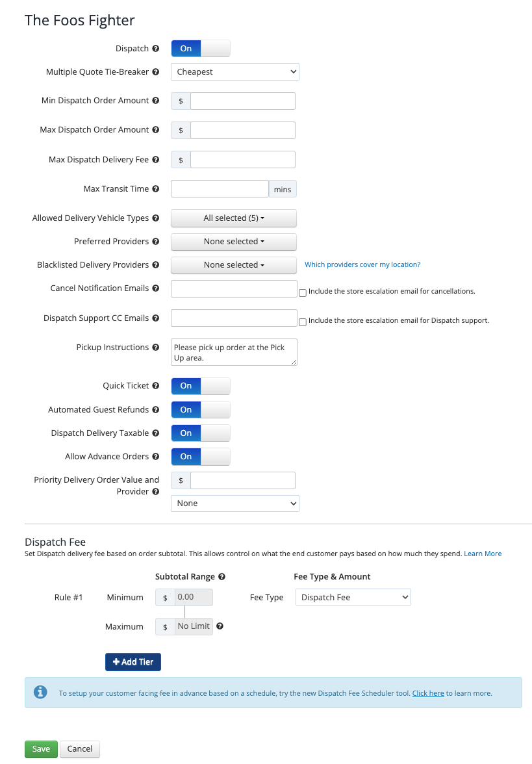Click the Quick Ticket help icon
Viewport: 532px width, 764px height.
pyautogui.click(x=157, y=385)
